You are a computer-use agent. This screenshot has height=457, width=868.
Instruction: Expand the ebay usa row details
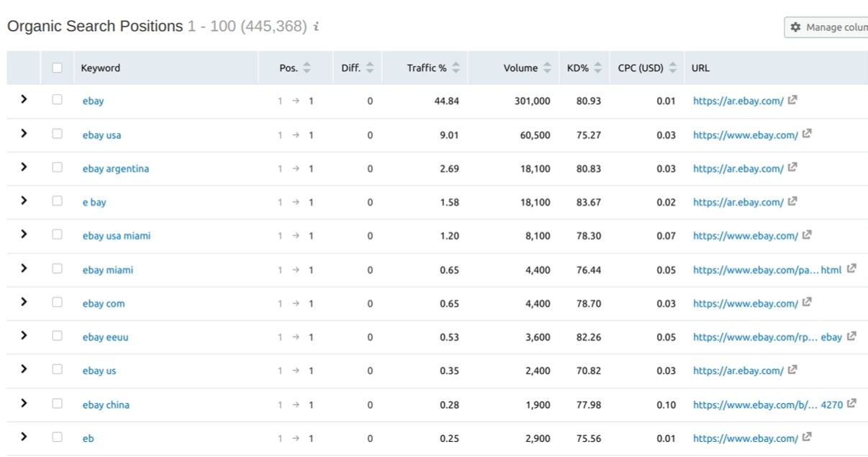click(x=24, y=133)
